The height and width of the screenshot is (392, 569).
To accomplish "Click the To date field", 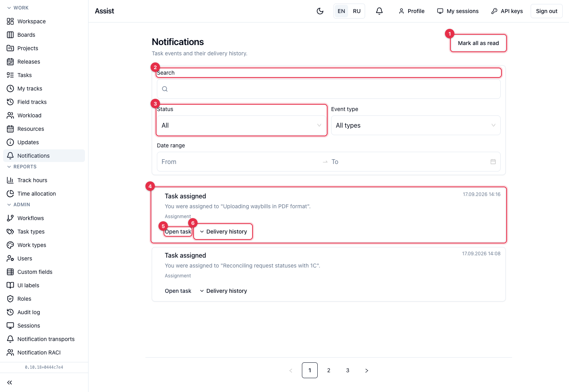I will coord(409,162).
